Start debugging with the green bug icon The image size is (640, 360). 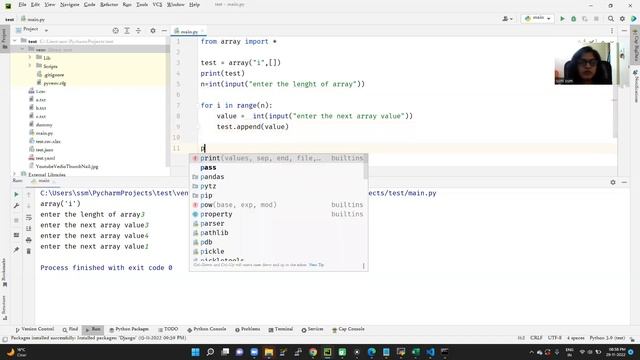573,19
